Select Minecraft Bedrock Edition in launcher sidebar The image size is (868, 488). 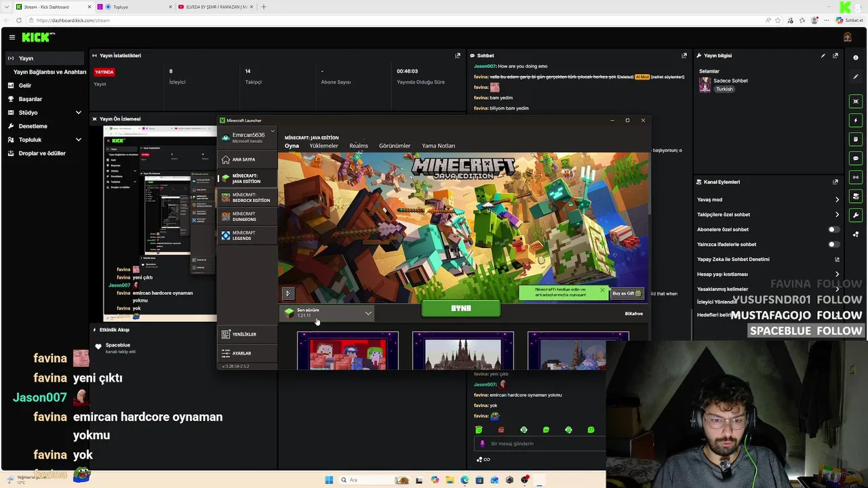[247, 197]
